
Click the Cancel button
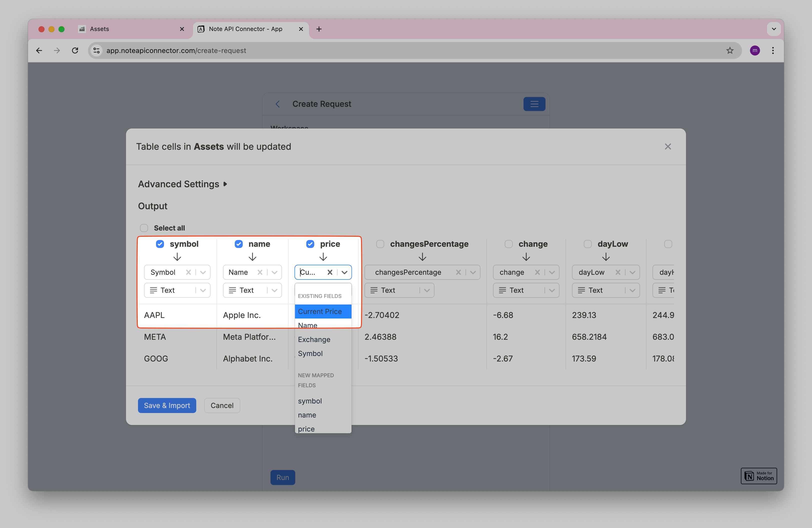click(222, 405)
